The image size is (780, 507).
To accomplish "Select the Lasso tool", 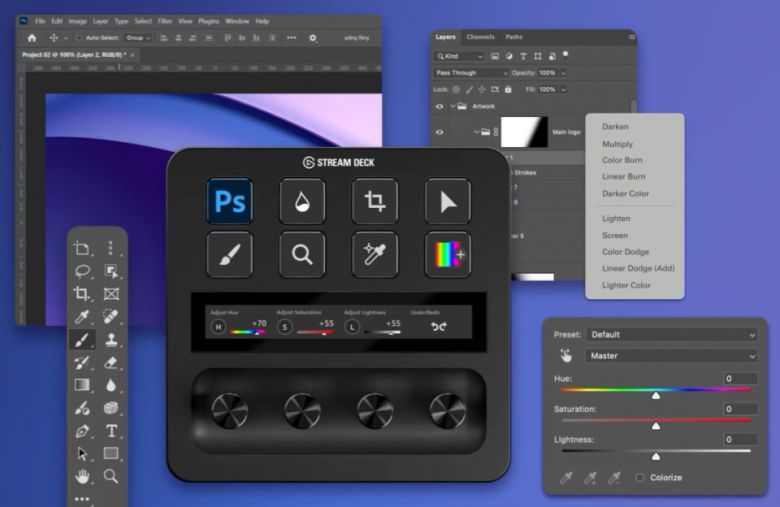I will [x=83, y=271].
